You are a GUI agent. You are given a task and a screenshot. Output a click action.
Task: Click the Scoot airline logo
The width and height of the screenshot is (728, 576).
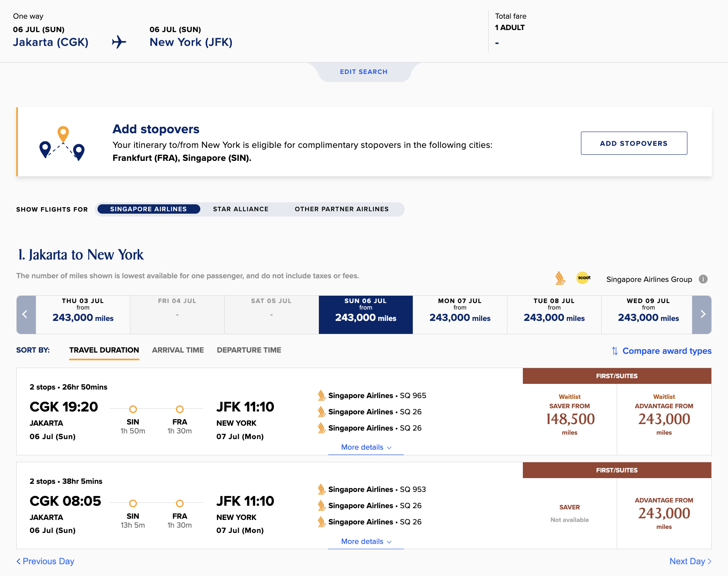[x=583, y=278]
